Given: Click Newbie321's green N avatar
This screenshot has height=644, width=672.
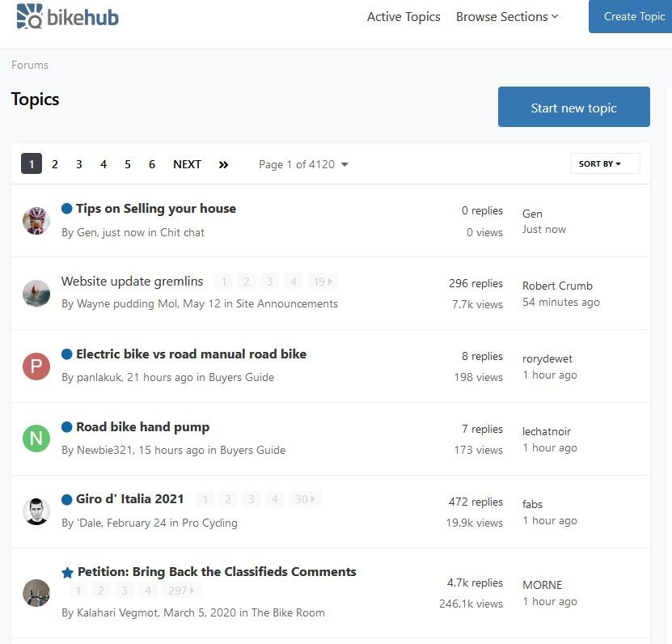Looking at the screenshot, I should click(36, 439).
